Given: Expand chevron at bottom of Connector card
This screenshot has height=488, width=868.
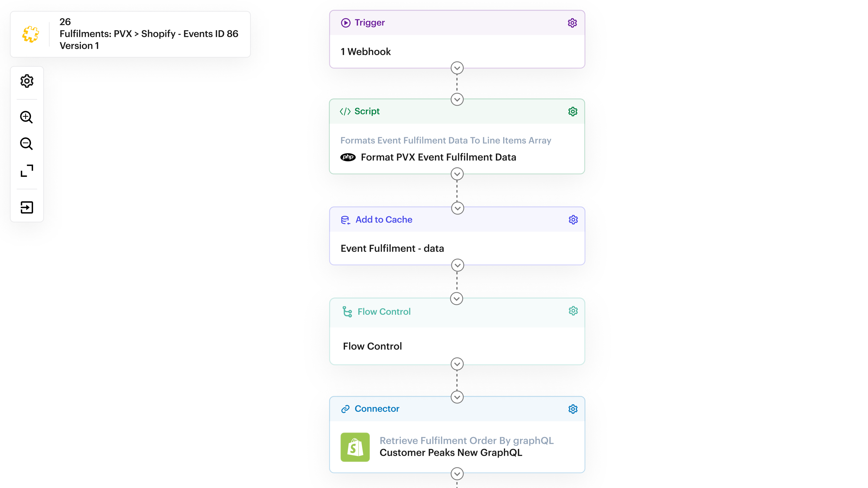Looking at the screenshot, I should click(457, 474).
